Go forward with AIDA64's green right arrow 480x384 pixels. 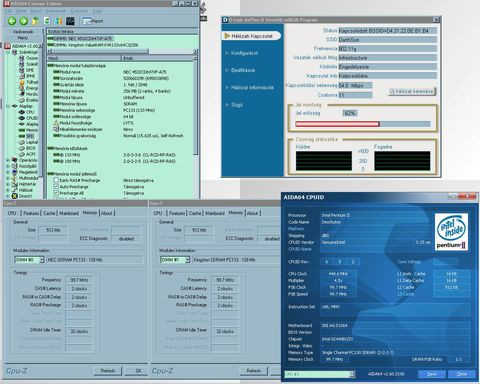24,21
